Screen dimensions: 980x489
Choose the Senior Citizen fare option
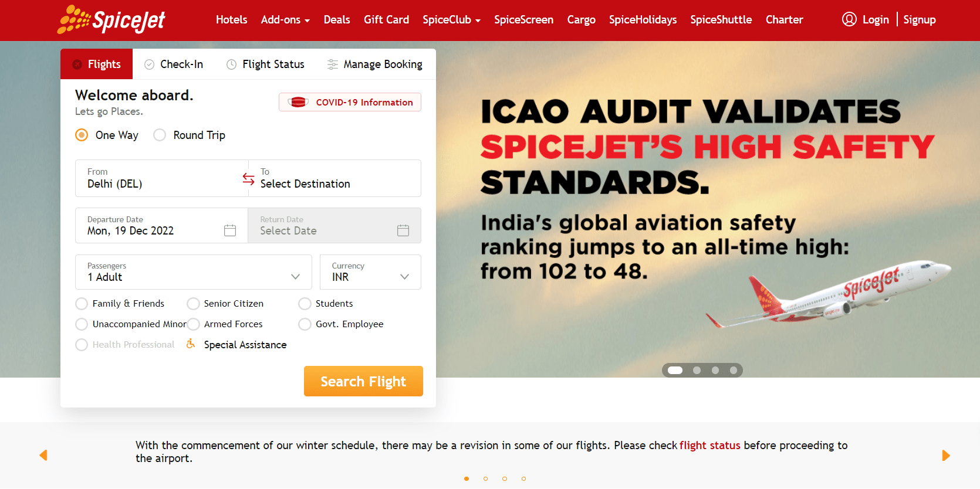click(225, 304)
